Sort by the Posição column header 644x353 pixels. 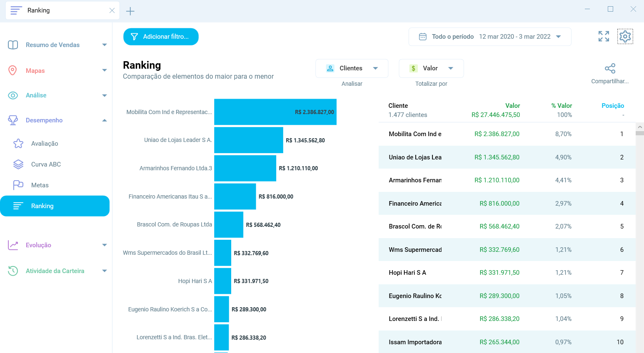pos(613,106)
